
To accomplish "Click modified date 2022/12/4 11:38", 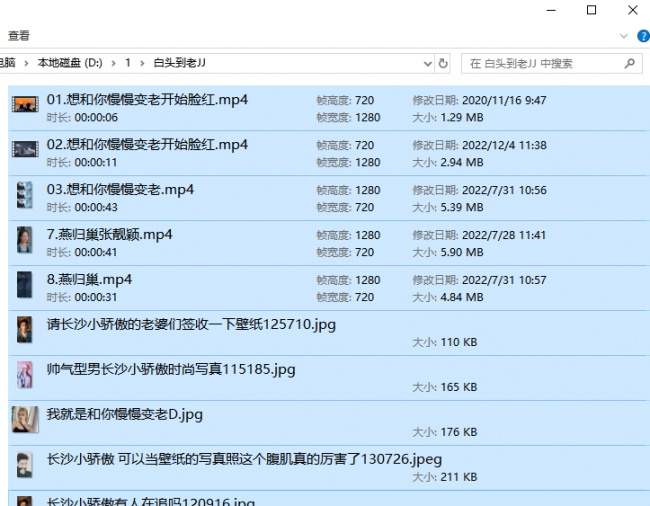I will 504,145.
